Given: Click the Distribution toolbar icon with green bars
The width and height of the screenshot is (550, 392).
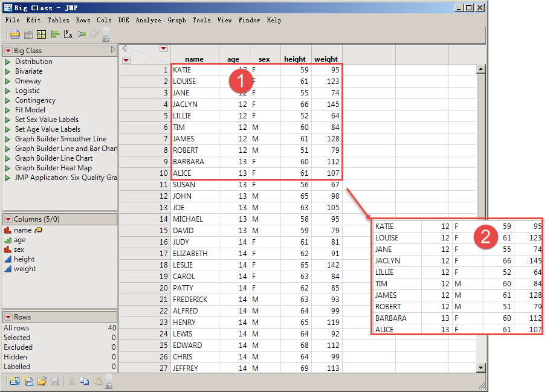Looking at the screenshot, I should click(x=54, y=34).
